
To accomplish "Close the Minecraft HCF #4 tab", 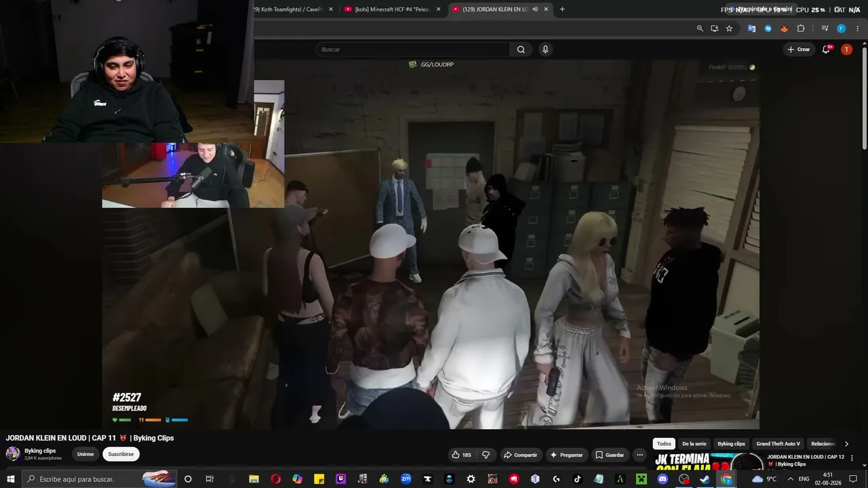I will (438, 9).
